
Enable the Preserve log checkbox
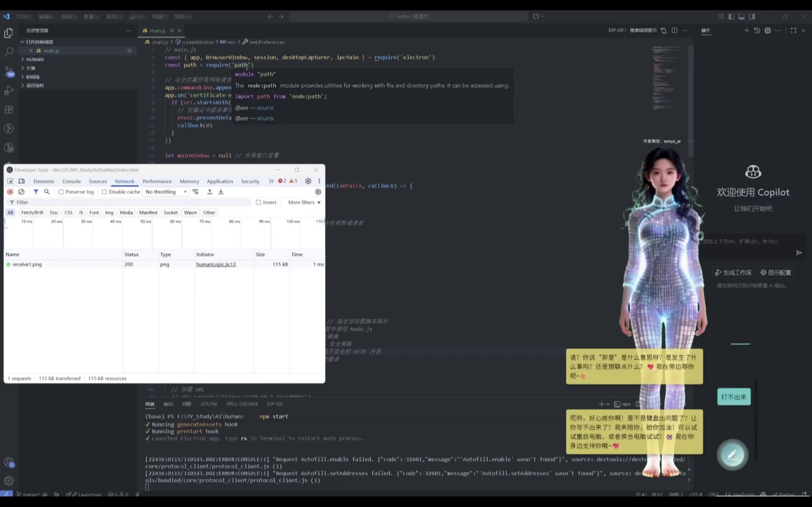(61, 192)
